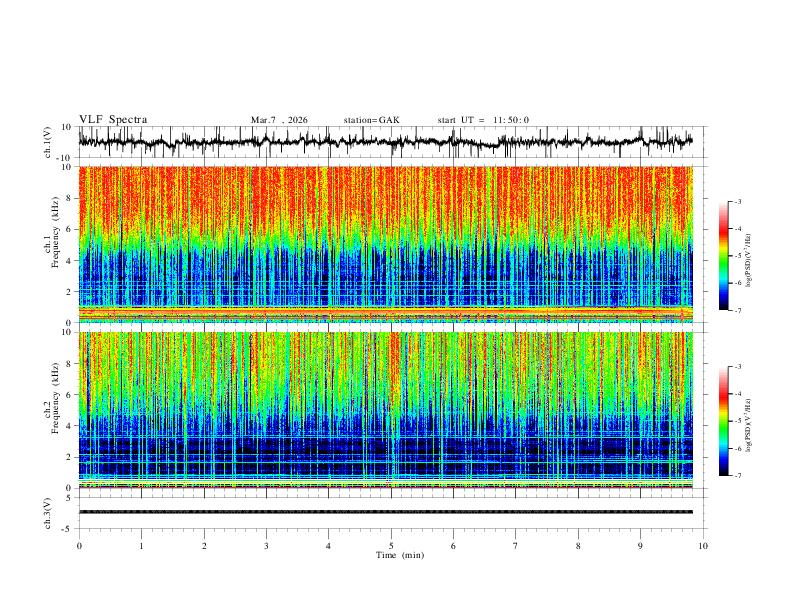Click the date label 'Mar.7 , 2026'
This screenshot has height=612, width=792.
279,120
